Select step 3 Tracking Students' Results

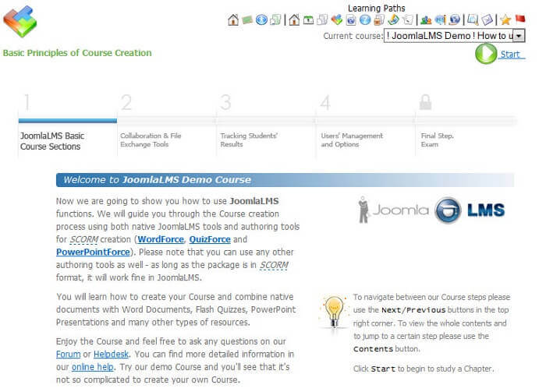(249, 139)
